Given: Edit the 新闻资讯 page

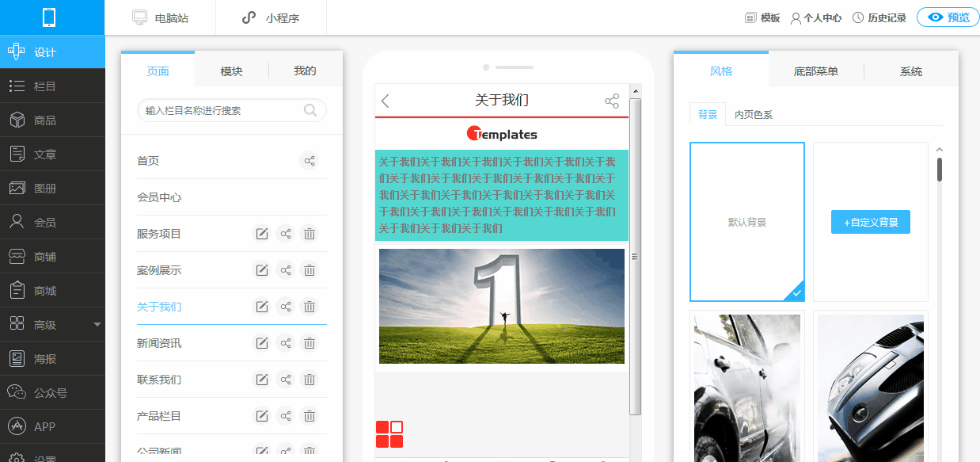Looking at the screenshot, I should (261, 343).
